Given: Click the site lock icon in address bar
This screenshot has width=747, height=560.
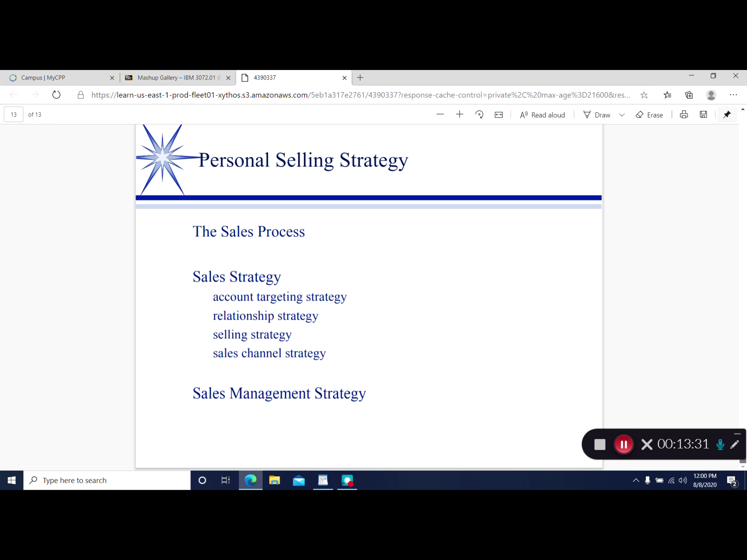Looking at the screenshot, I should pyautogui.click(x=81, y=95).
